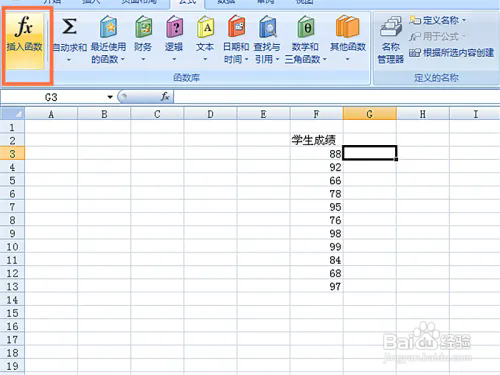500x375 pixels.
Task: Open the Name Manager (名称管理器)
Action: pyautogui.click(x=391, y=40)
